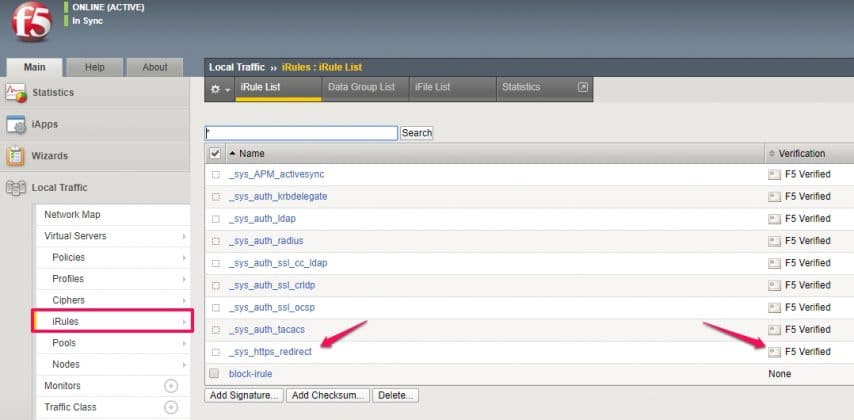Switch to the Help tab
Screen dimensions: 854x420
tap(94, 67)
